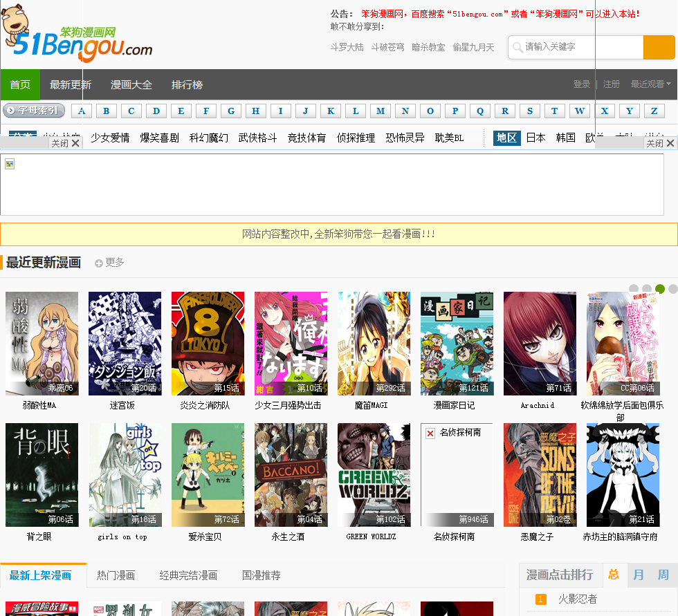Open the 武侠格斗 category
This screenshot has height=616, width=678.
[257, 138]
